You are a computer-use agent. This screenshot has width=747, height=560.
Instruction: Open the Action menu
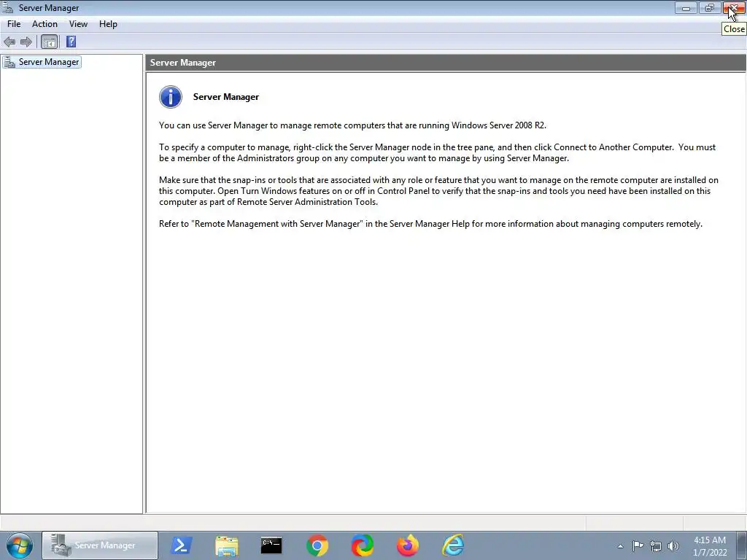point(44,24)
